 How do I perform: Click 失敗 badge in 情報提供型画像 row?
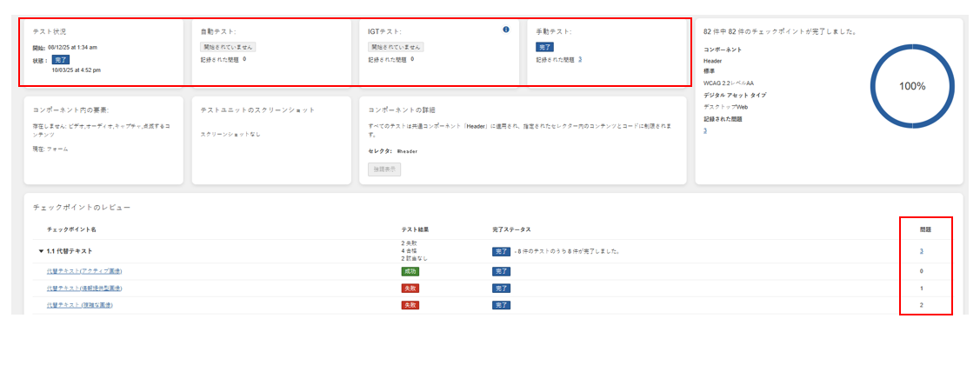point(410,288)
